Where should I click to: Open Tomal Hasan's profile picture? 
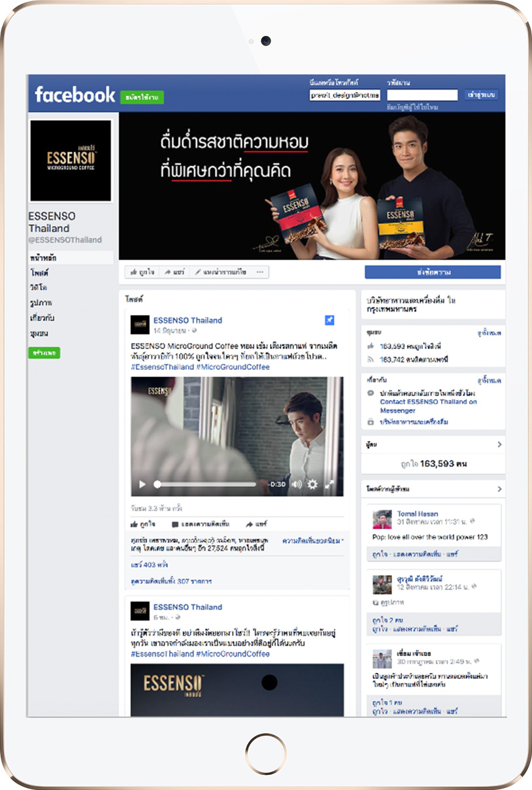[x=382, y=519]
